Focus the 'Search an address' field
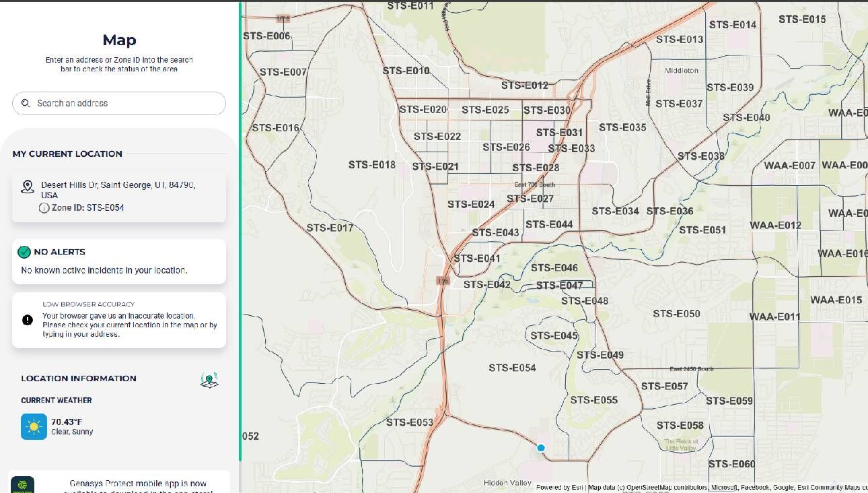Screen dimensions: 868x493 (x=119, y=103)
